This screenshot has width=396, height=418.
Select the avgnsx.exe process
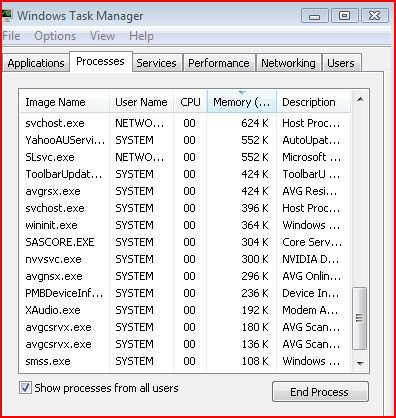(x=185, y=276)
